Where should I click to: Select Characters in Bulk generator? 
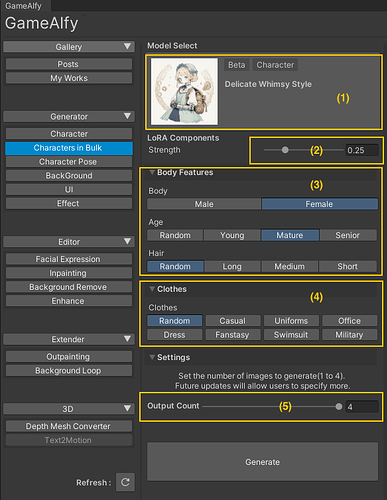[x=69, y=148]
